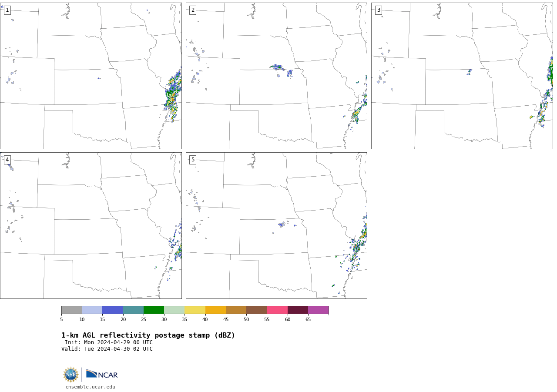Click the panel number label '1'
The width and height of the screenshot is (557, 392).
7,10
